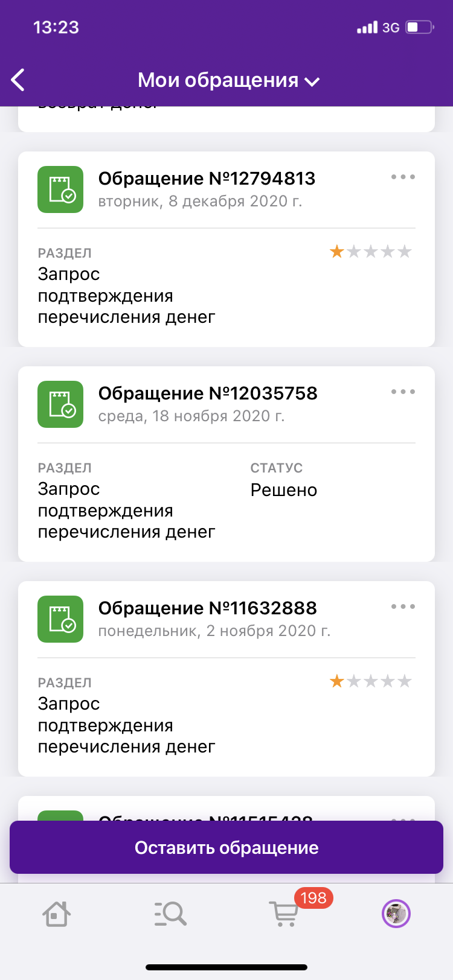
Task: Open three-dot menu for request №11632888
Action: tap(403, 606)
